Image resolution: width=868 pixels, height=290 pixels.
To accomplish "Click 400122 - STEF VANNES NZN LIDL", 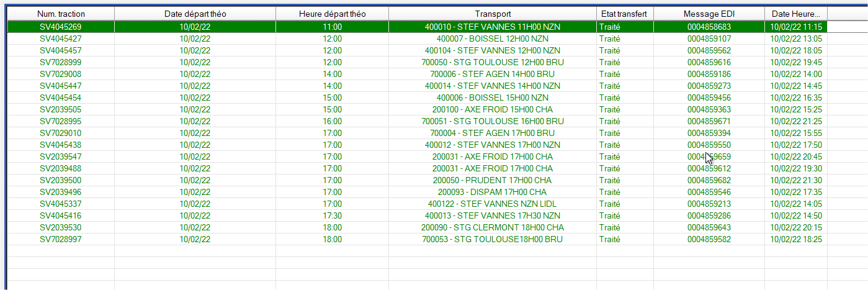I will (493, 204).
